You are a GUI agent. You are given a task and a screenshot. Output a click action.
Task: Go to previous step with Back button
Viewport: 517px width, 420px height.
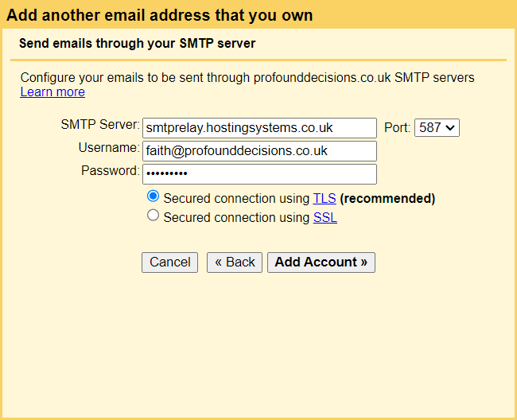(235, 262)
